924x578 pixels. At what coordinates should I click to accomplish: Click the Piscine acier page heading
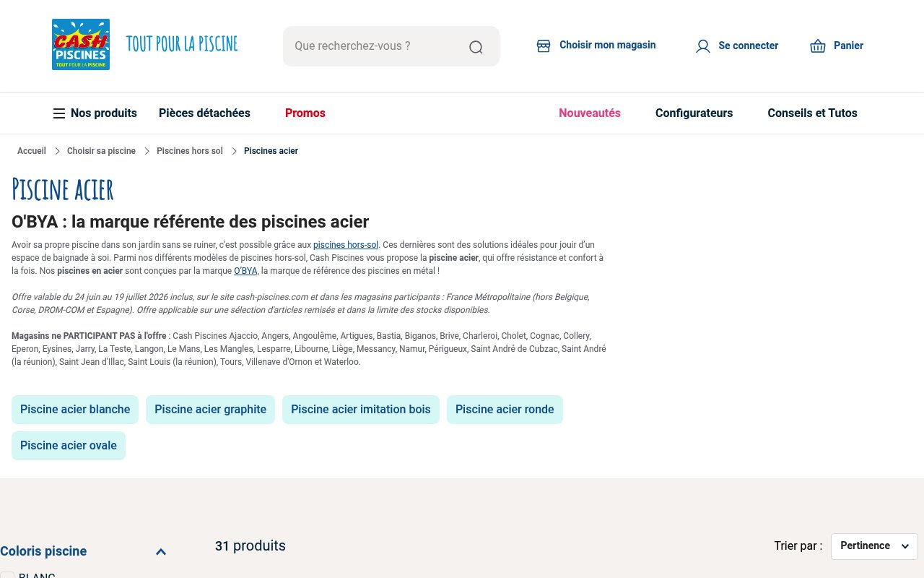63,189
